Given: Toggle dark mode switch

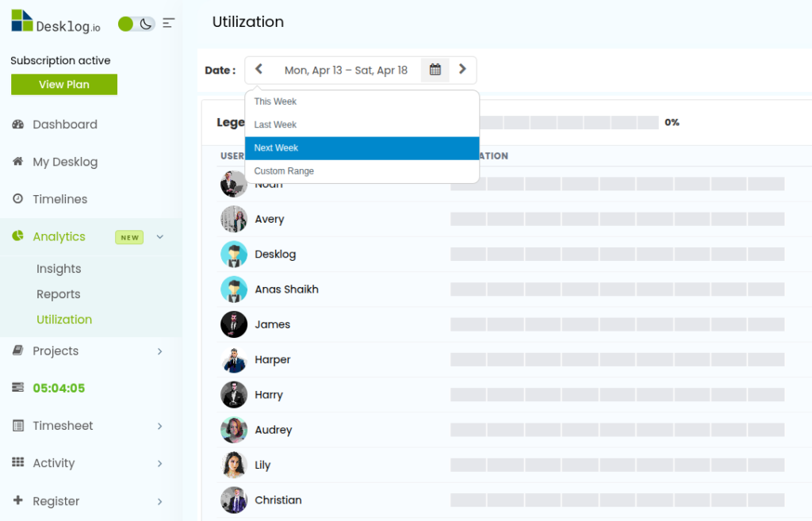Looking at the screenshot, I should pyautogui.click(x=136, y=24).
